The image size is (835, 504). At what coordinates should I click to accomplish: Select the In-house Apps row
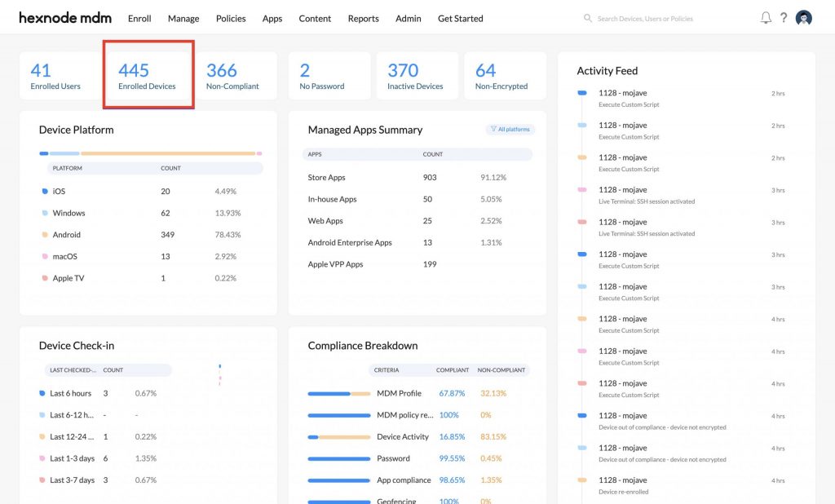point(417,199)
